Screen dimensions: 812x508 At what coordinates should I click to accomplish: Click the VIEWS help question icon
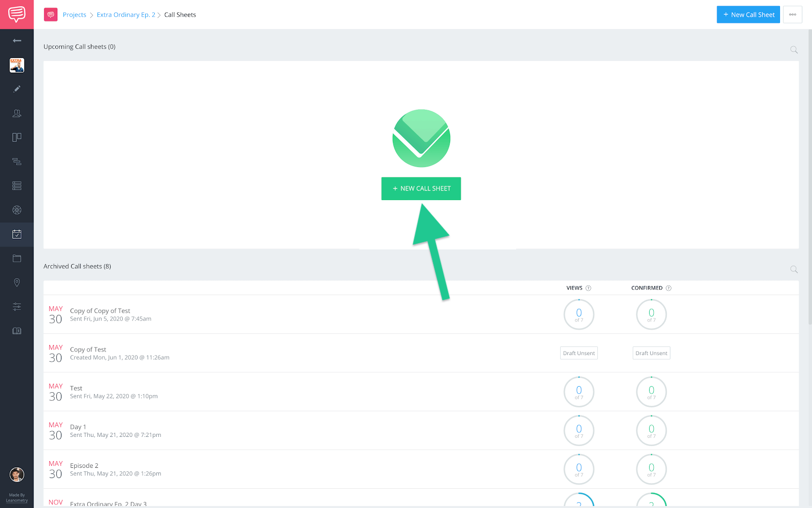pos(589,288)
